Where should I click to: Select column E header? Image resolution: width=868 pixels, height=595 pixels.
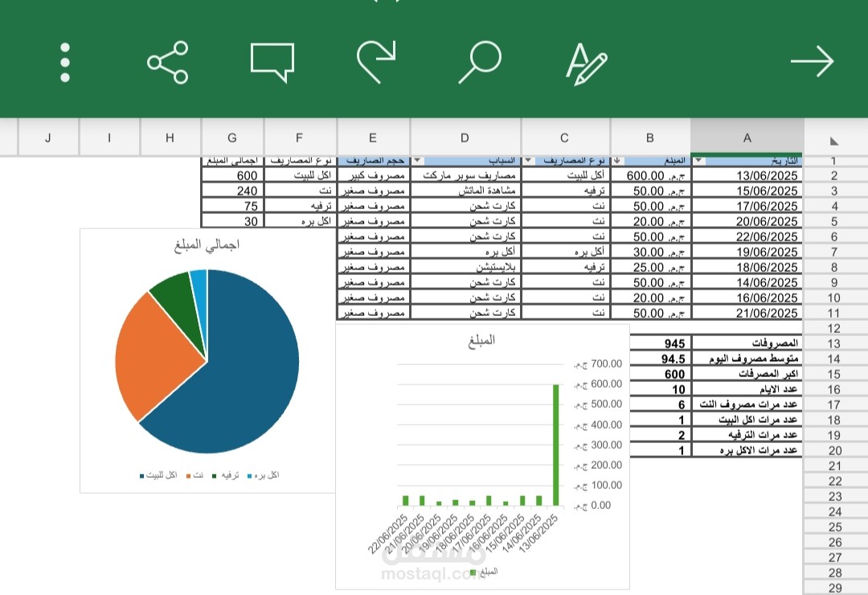[373, 137]
